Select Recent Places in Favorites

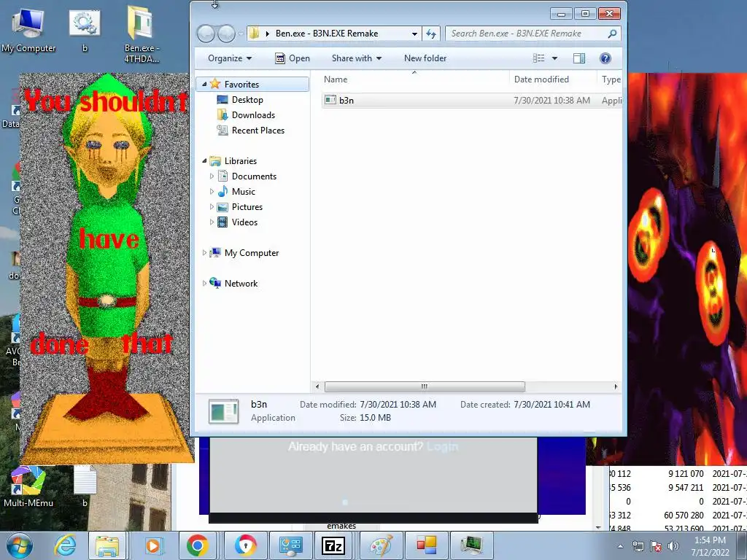pyautogui.click(x=258, y=130)
